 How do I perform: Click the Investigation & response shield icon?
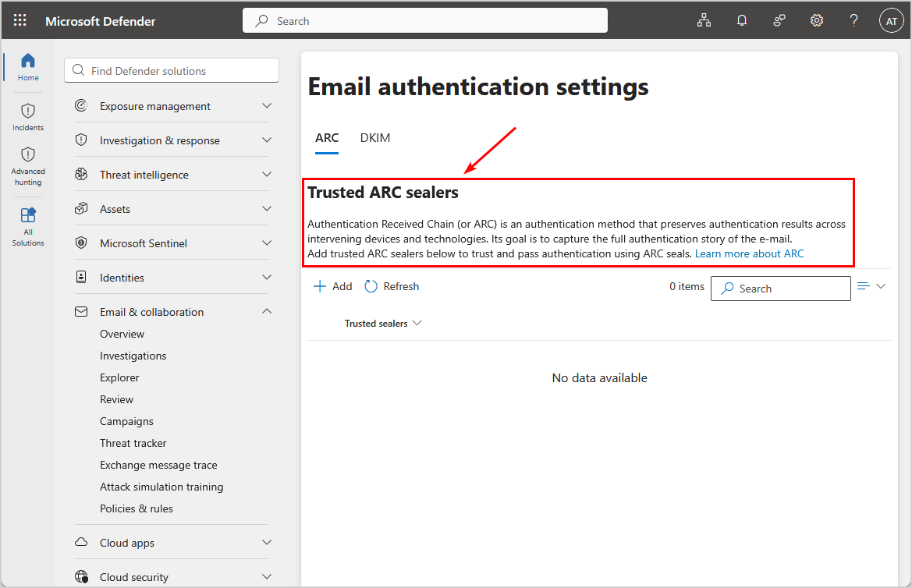point(81,140)
